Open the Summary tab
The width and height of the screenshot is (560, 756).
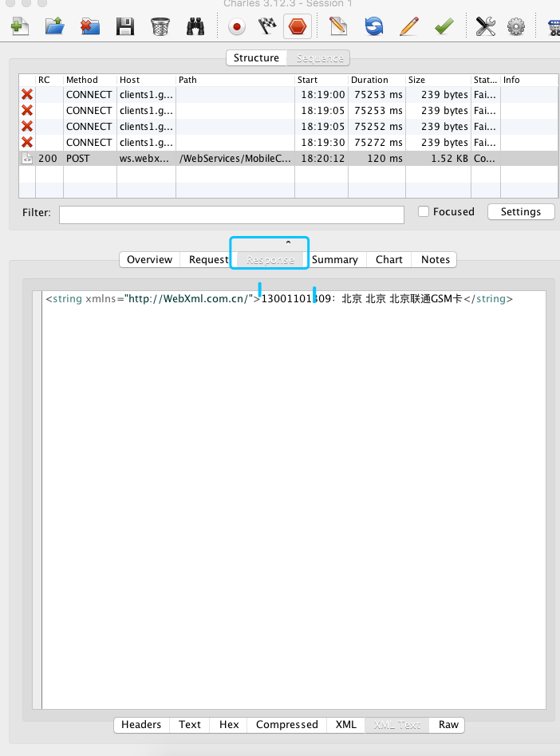(335, 259)
